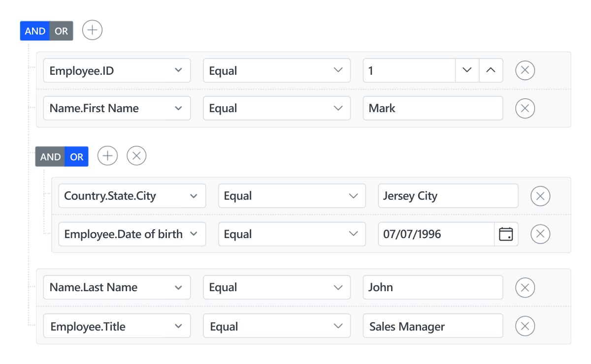
Task: Click the add icon in the nested group
Action: [x=107, y=156]
